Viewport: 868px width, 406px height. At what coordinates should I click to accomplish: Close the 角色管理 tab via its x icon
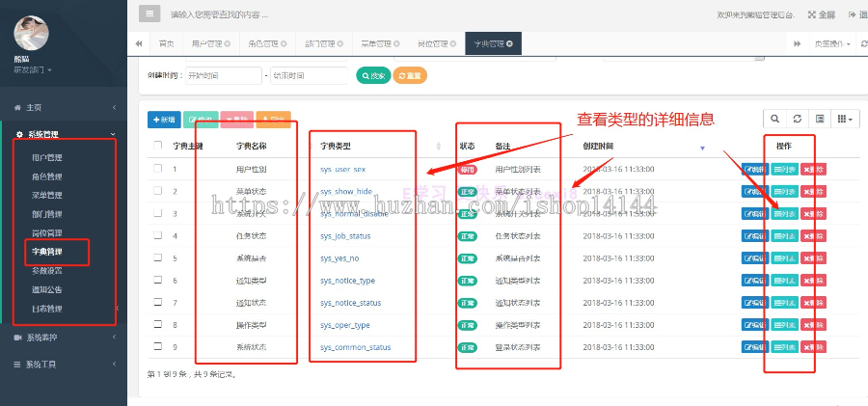284,43
